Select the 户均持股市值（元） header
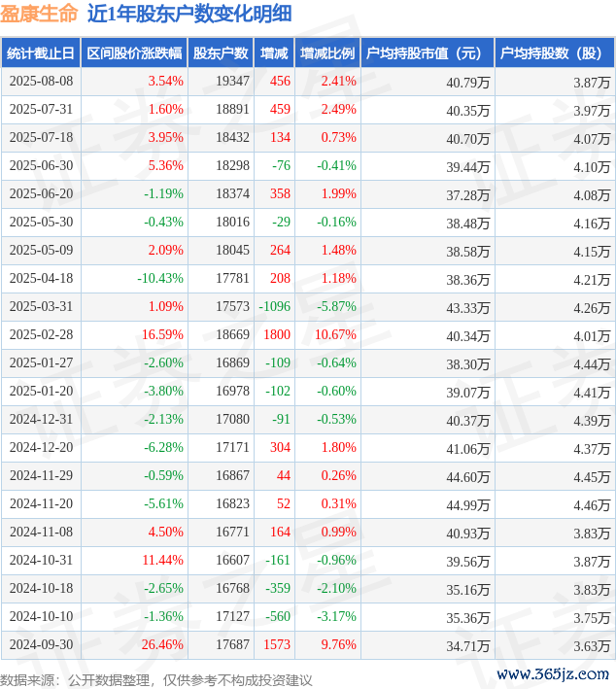The image size is (616, 689). coord(427,53)
